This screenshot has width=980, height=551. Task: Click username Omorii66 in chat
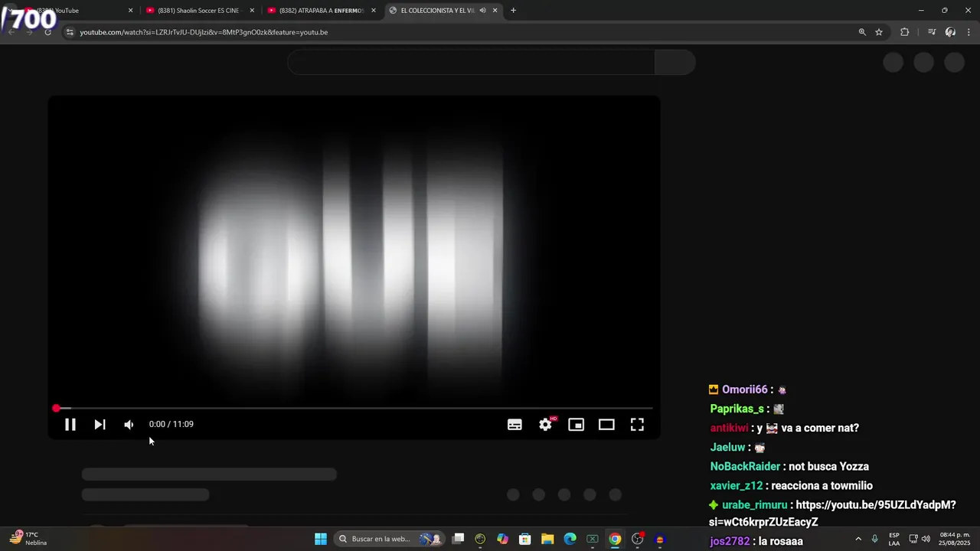tap(744, 390)
